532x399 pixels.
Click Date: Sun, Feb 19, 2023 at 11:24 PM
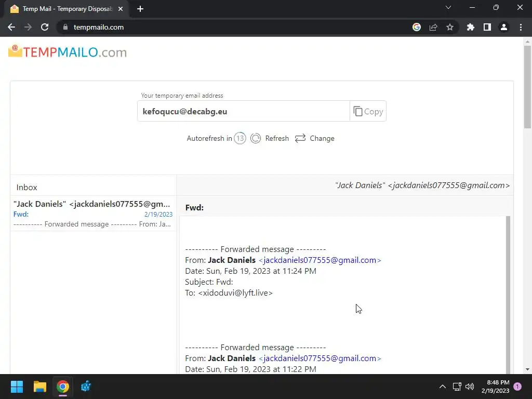coord(251,271)
